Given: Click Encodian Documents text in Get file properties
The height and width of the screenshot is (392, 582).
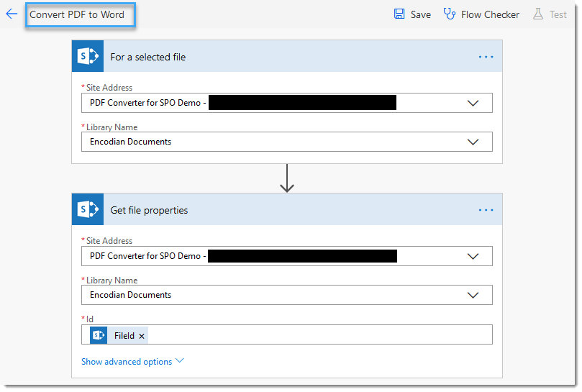Looking at the screenshot, I should pos(130,295).
